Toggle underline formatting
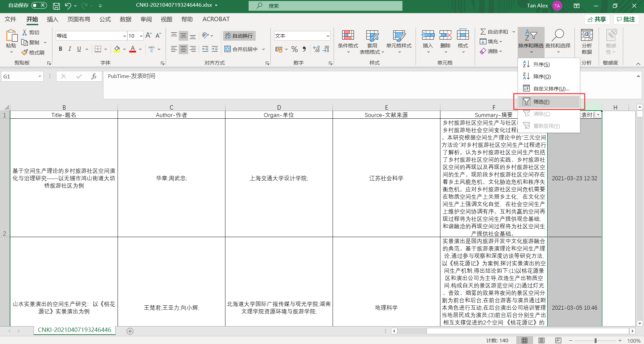This screenshot has width=644, height=344. click(x=79, y=49)
